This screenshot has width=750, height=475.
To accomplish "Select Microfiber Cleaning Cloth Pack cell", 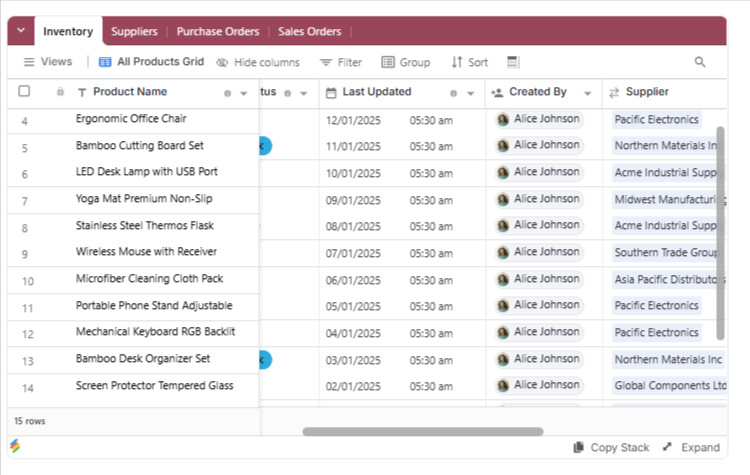I will [149, 278].
